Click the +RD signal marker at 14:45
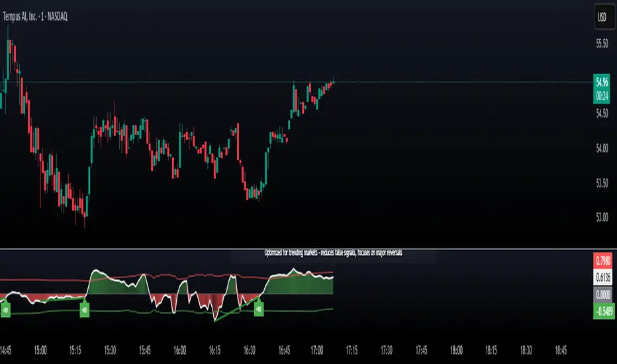 point(5,309)
